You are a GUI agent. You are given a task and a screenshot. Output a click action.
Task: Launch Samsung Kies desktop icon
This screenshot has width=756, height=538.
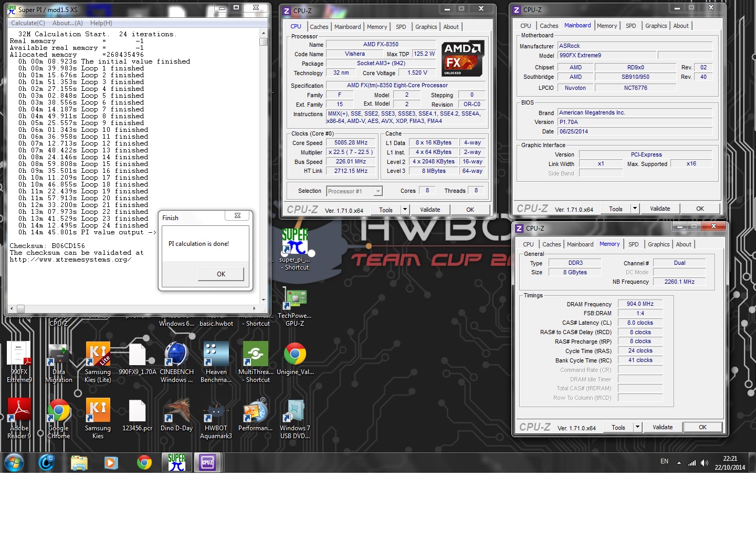tap(98, 418)
